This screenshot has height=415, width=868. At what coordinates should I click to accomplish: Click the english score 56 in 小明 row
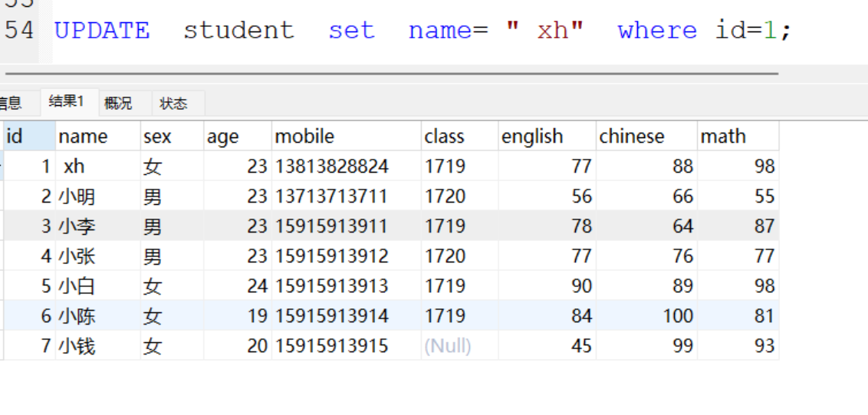547,196
